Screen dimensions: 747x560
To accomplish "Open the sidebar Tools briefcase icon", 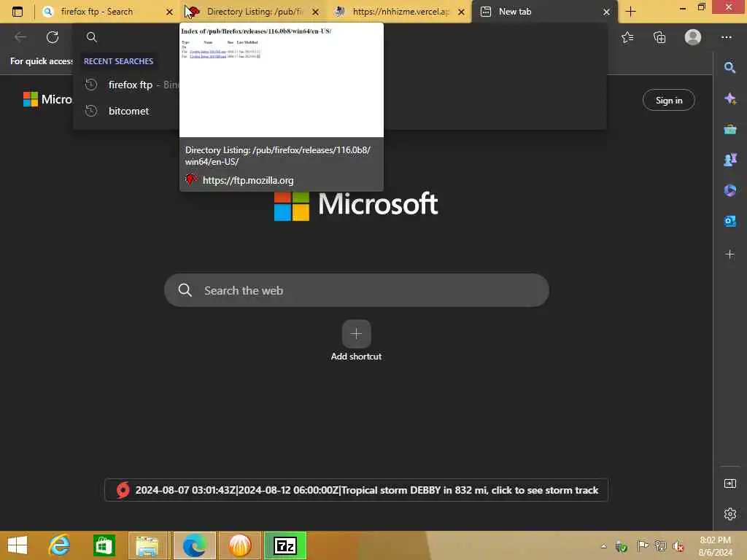I will click(x=729, y=129).
